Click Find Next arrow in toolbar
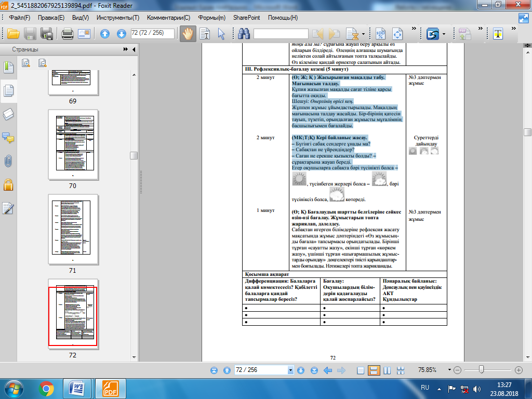 [334, 34]
